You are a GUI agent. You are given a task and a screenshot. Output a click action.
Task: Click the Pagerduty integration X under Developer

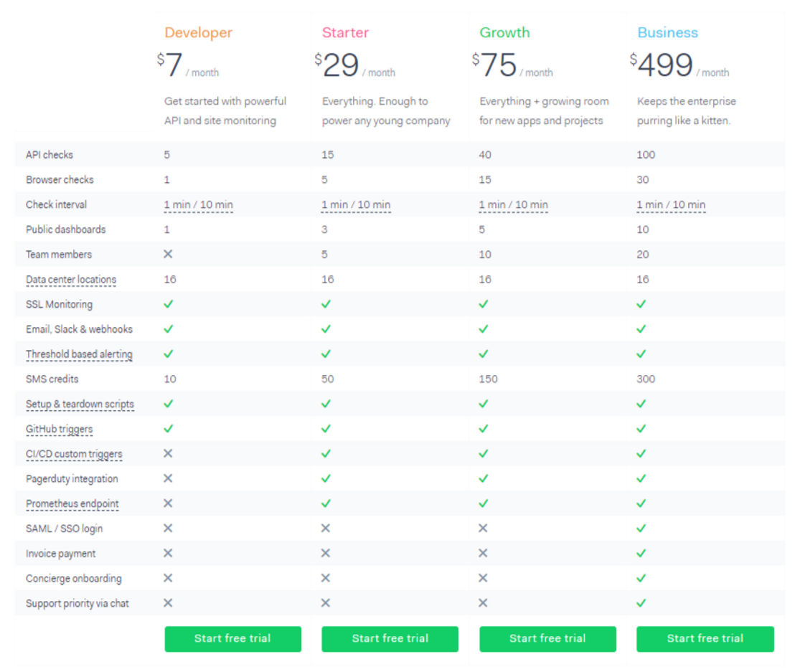(x=168, y=478)
